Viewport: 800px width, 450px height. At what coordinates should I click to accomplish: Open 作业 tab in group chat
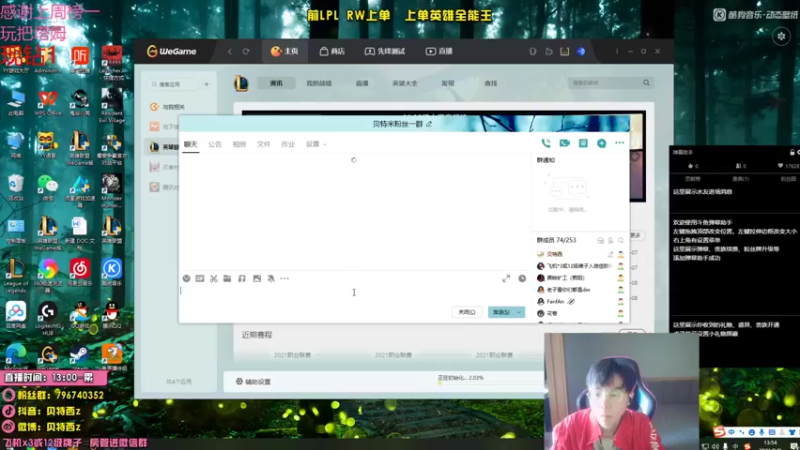[288, 144]
